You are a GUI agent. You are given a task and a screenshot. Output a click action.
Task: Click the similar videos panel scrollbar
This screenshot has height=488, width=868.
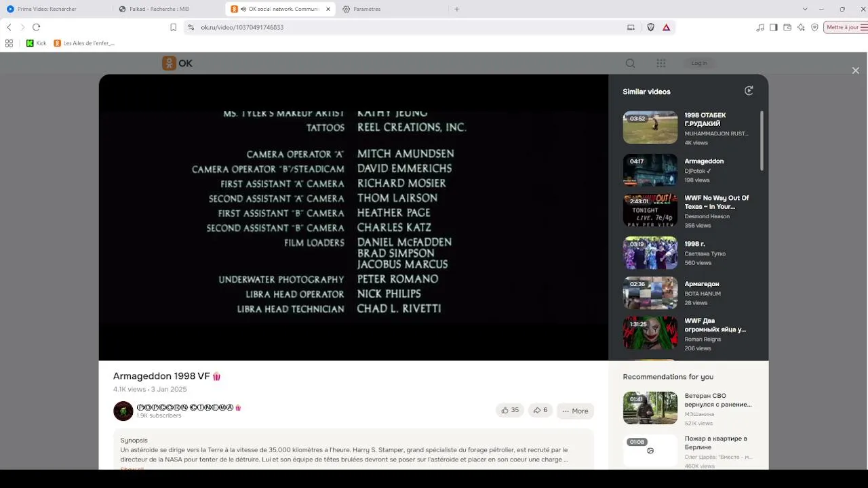[762, 141]
